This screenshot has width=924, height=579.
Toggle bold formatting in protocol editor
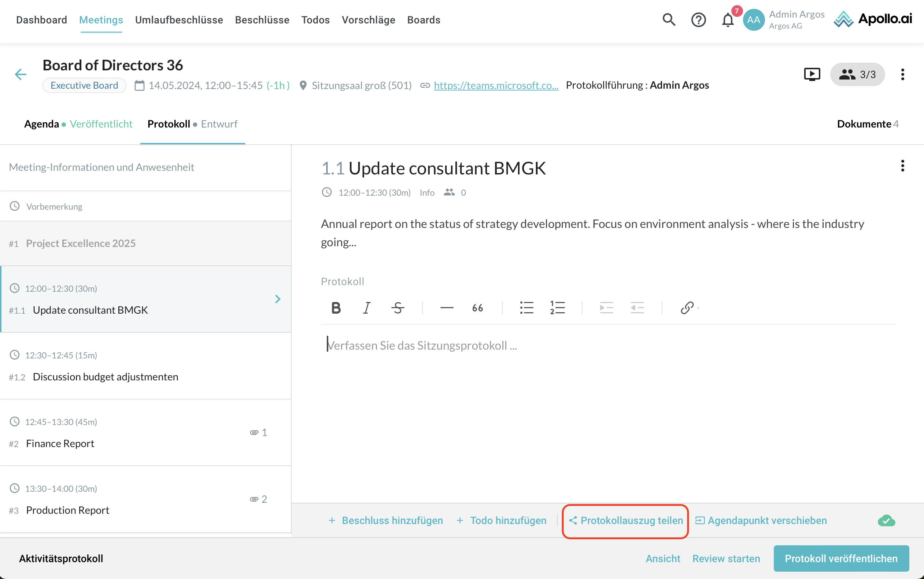click(x=336, y=308)
